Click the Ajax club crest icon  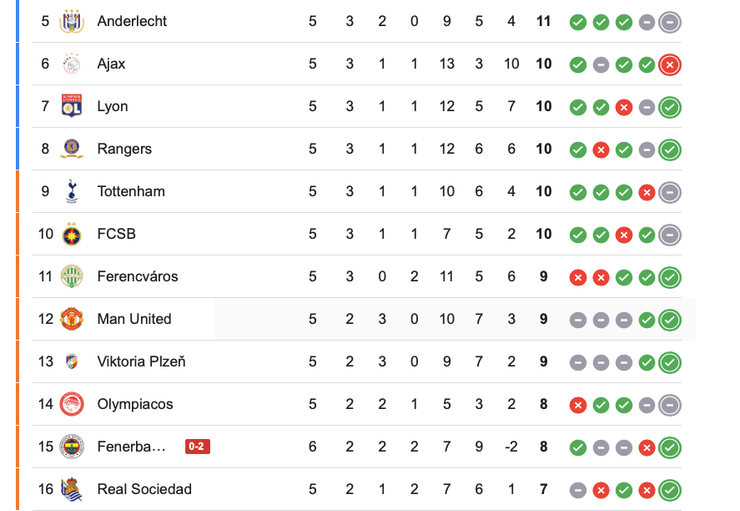(71, 64)
